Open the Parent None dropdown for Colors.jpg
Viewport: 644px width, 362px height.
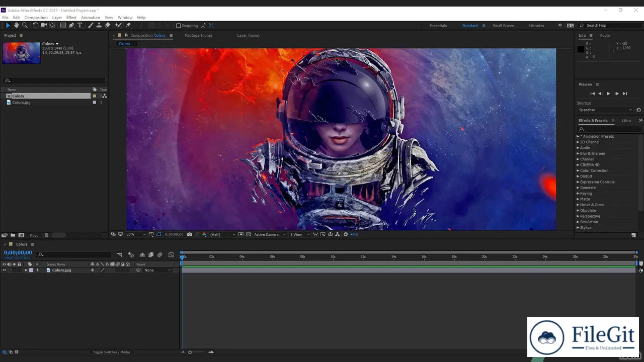pyautogui.click(x=157, y=270)
